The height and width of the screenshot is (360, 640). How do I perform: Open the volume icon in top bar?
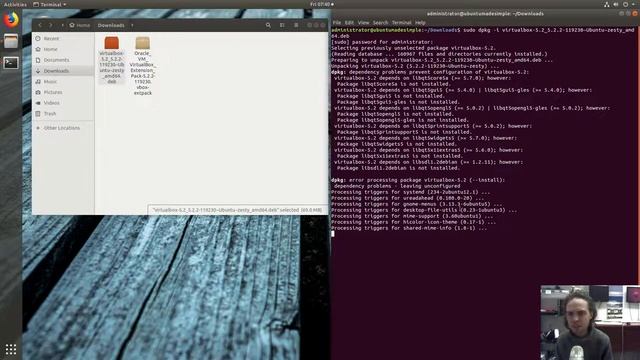pos(616,4)
